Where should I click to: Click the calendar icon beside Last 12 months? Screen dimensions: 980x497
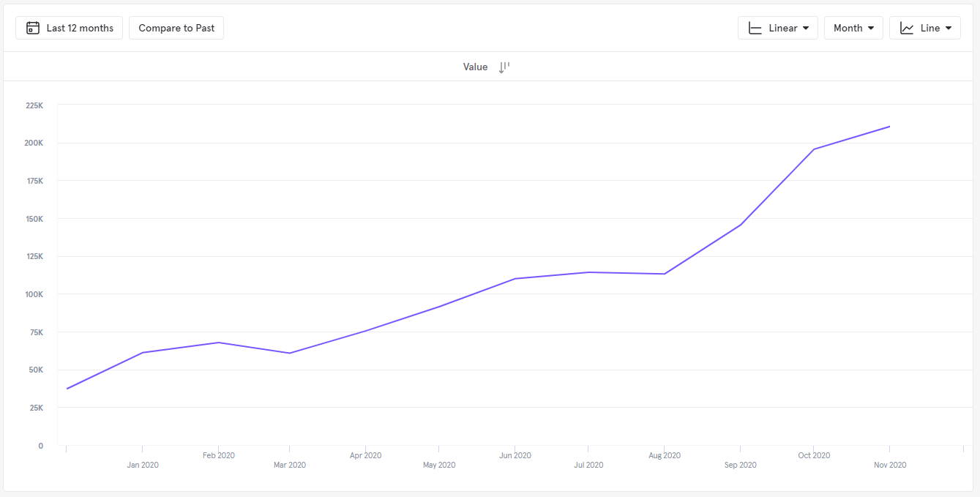(x=32, y=28)
